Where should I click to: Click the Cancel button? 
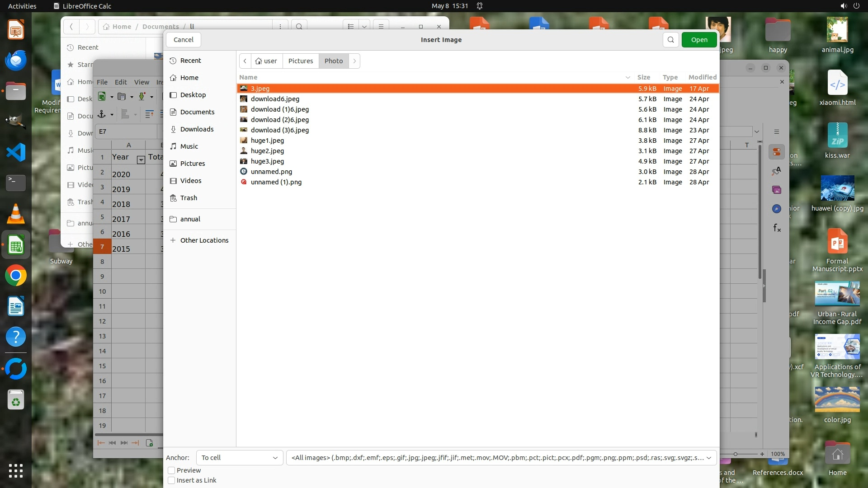click(x=184, y=40)
